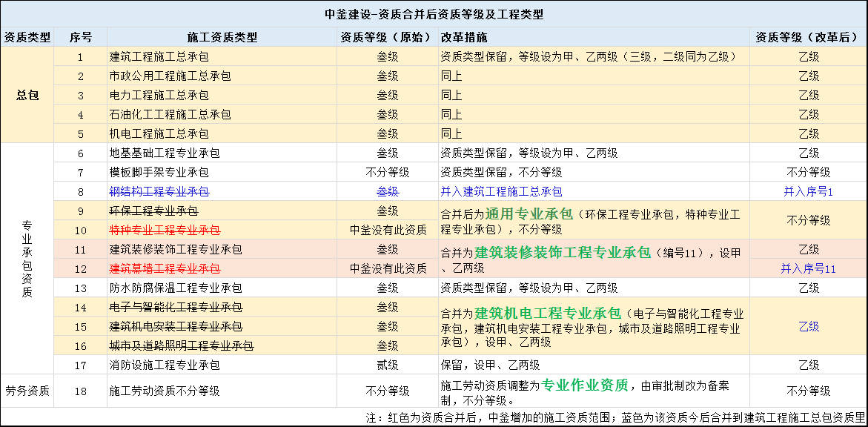Click the table title 中釜建设-资质合并后资质等级及工程类型
Screen dimensions: 868x427
point(434,14)
